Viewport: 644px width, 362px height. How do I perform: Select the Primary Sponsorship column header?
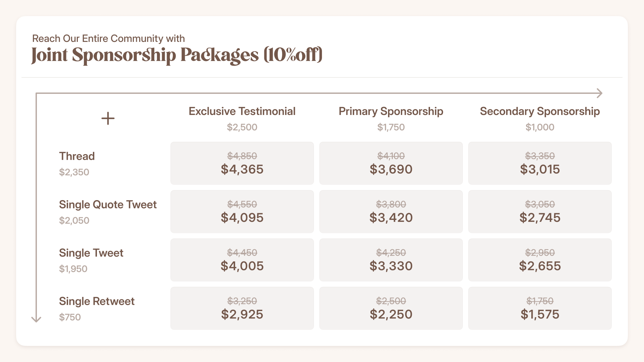tap(391, 111)
